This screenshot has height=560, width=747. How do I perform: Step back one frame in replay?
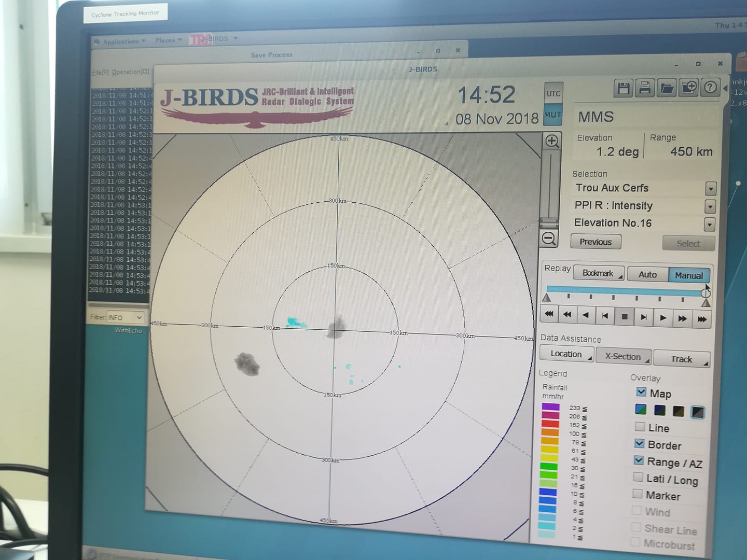(605, 315)
